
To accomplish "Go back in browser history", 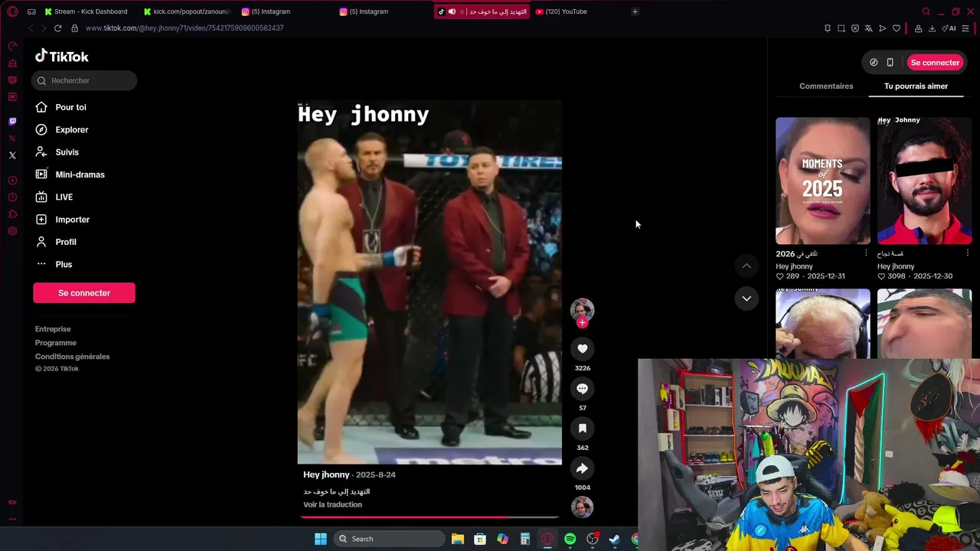I will coord(31,28).
